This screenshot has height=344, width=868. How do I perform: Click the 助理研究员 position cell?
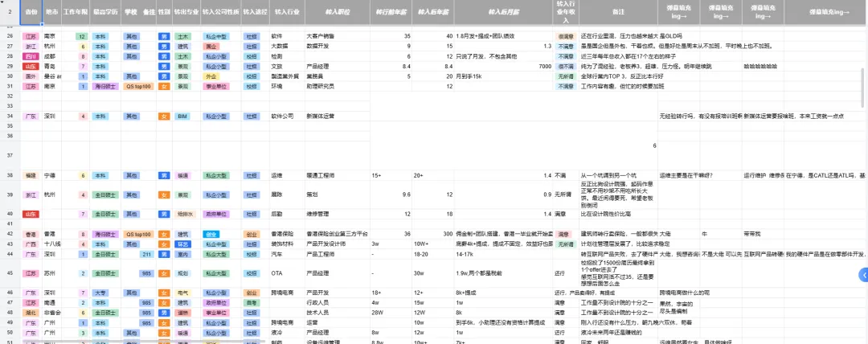pos(337,86)
